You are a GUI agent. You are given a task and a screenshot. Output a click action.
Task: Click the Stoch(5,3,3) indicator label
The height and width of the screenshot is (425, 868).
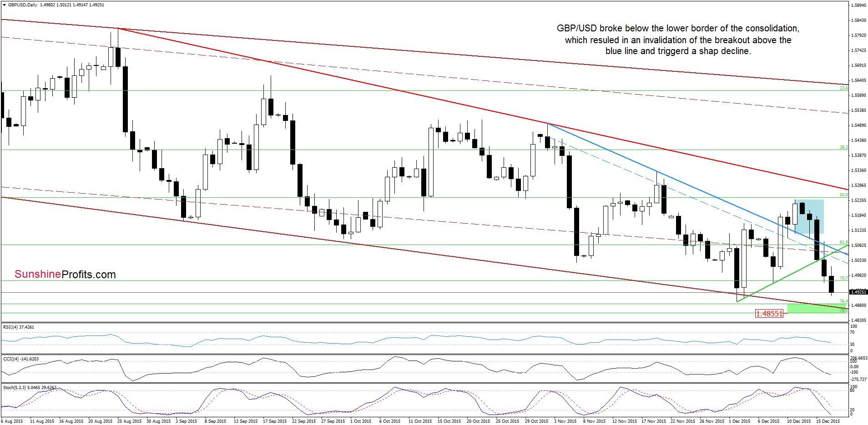[30, 387]
